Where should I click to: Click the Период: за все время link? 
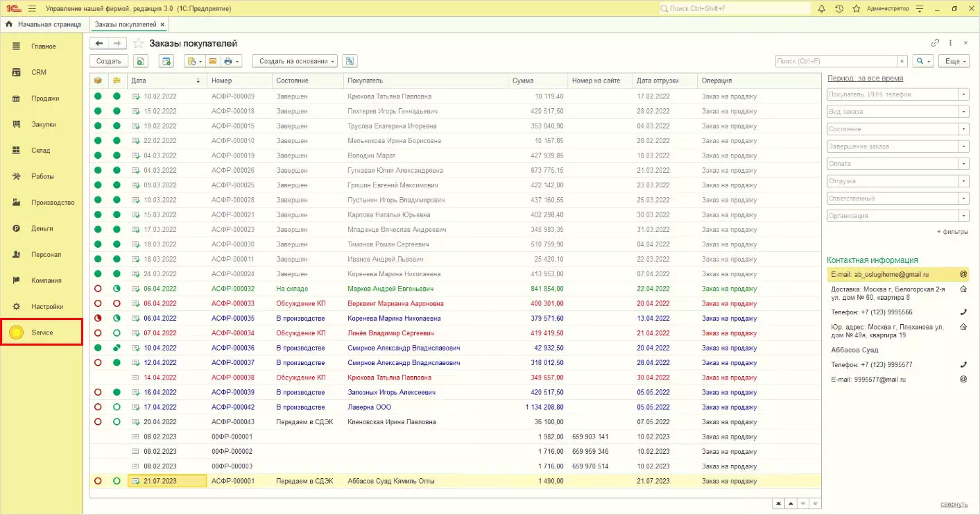(x=865, y=78)
